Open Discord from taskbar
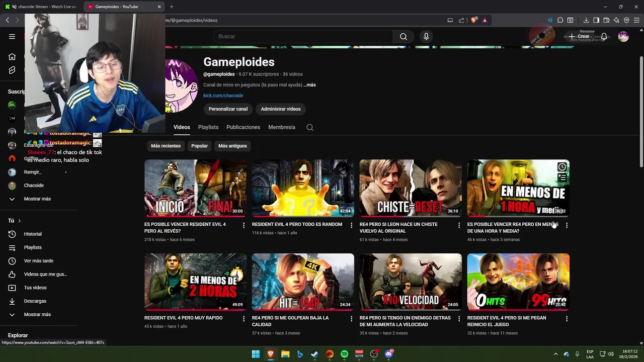Viewport: 644px width, 362px height. click(x=388, y=354)
